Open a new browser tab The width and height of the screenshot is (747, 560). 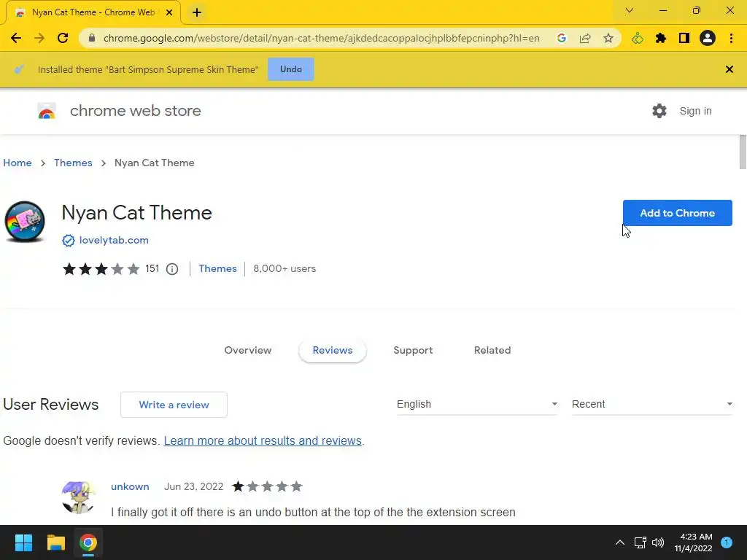point(197,13)
